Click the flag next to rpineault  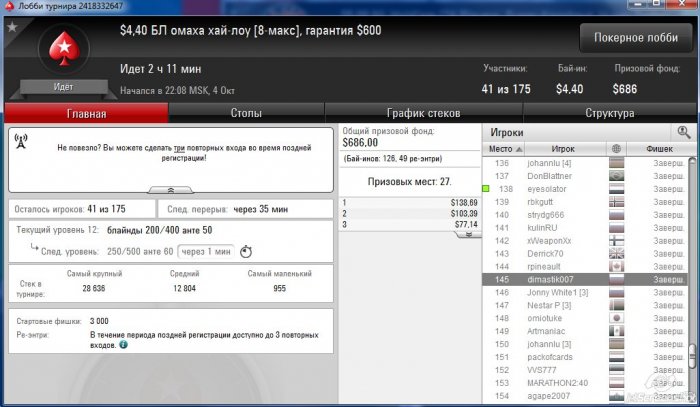617,266
